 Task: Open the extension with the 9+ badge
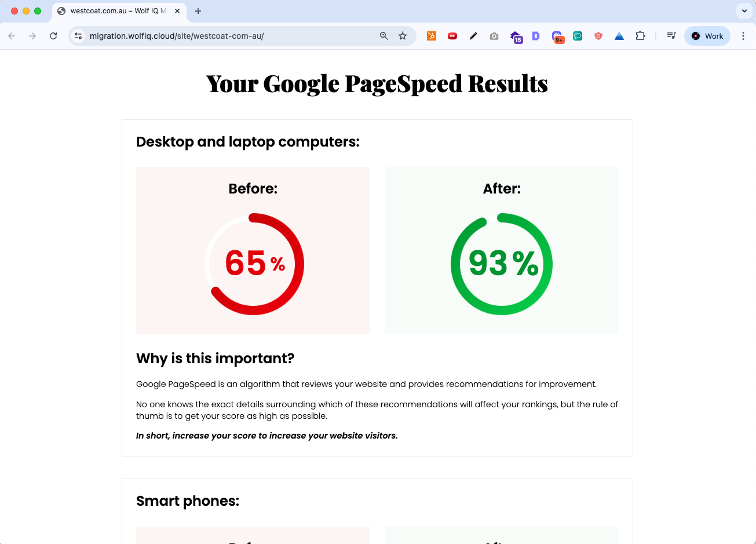coord(557,36)
